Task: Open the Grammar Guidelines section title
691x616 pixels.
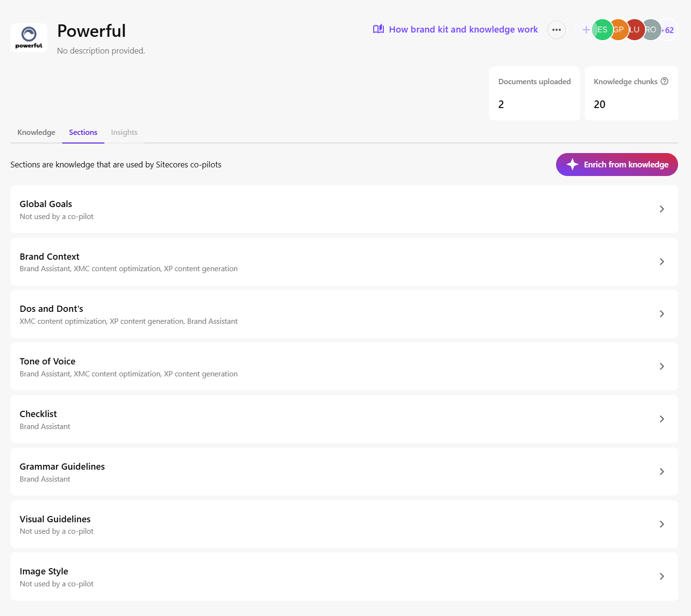Action: [62, 467]
